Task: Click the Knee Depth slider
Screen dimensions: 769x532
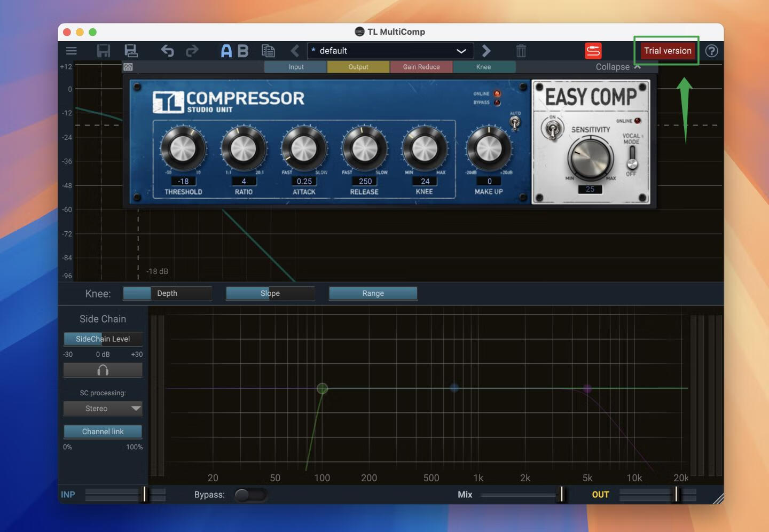Action: point(167,293)
